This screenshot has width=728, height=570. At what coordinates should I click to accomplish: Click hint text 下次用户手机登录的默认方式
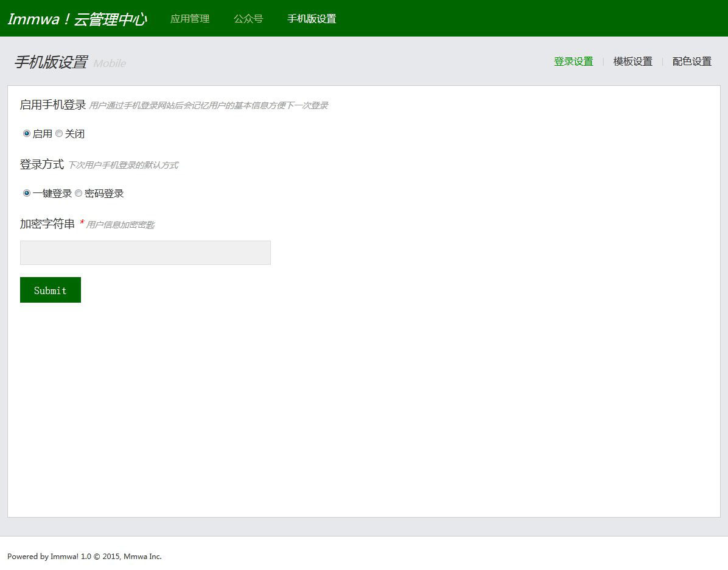123,166
